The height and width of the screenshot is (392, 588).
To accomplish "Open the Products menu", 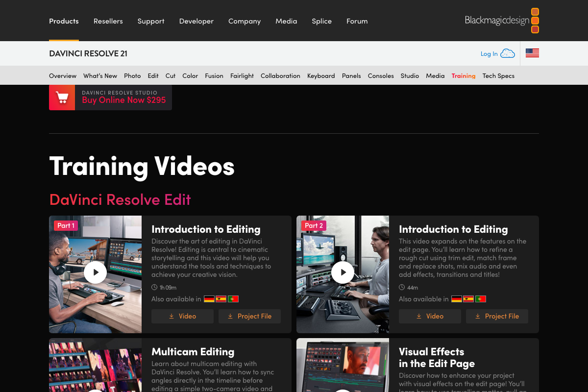I will [x=64, y=21].
